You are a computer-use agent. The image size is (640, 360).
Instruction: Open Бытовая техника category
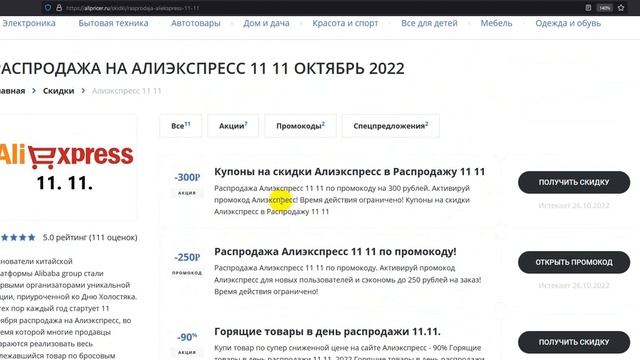point(113,23)
